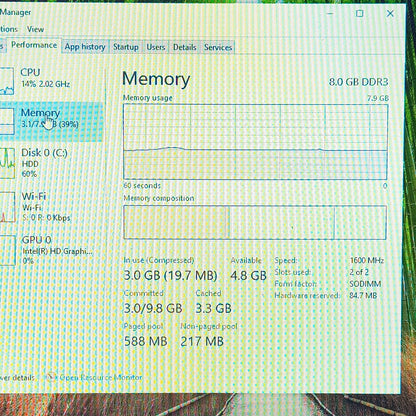Close the Task Manager window
The height and width of the screenshot is (416, 416).
coord(390,13)
